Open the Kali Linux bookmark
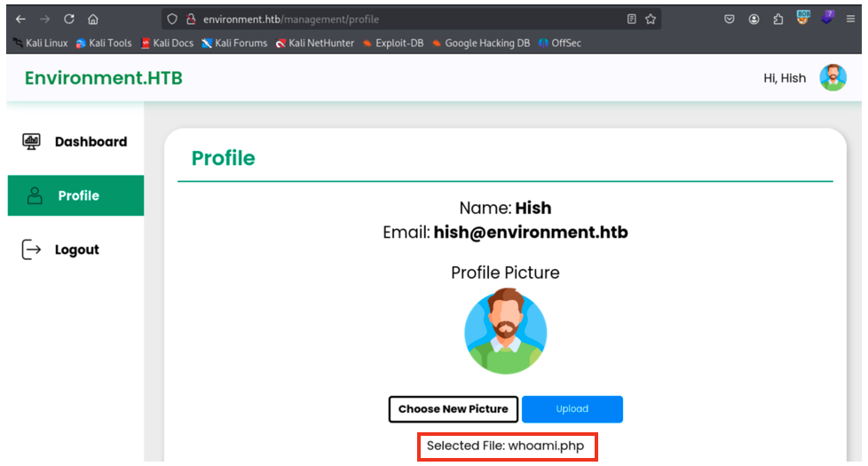This screenshot has height=466, width=868. pos(40,43)
